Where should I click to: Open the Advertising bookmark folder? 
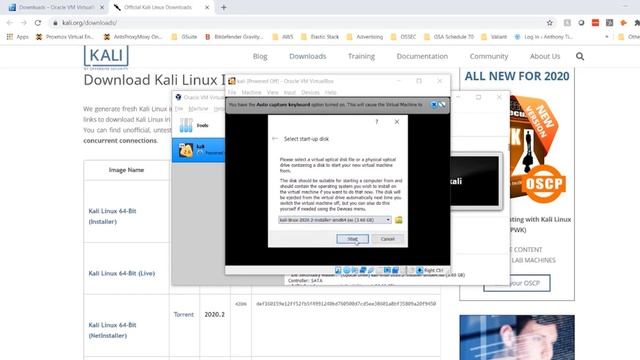[364, 37]
